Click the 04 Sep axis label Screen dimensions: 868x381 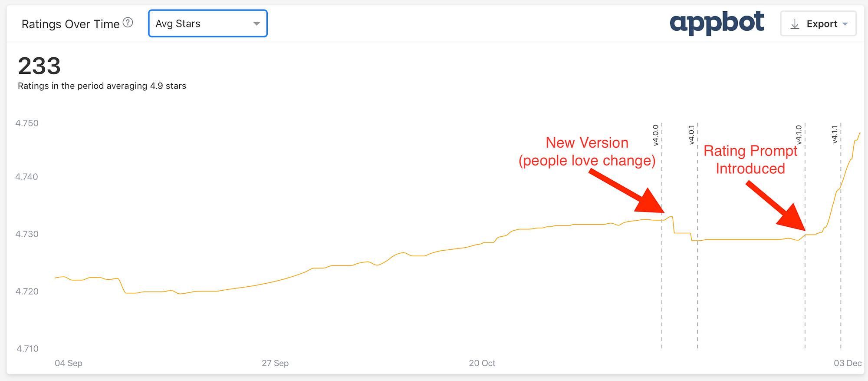point(68,363)
